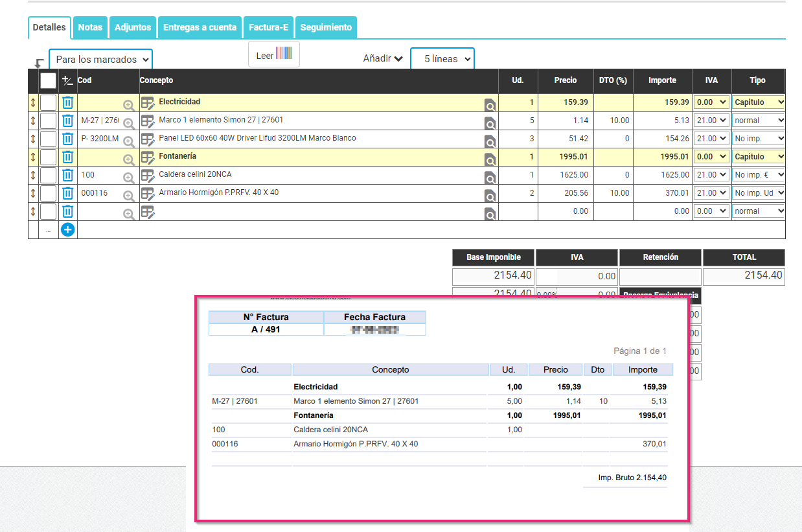
Task: Change the IVA dropdown on the Electricidad row
Action: 711,102
